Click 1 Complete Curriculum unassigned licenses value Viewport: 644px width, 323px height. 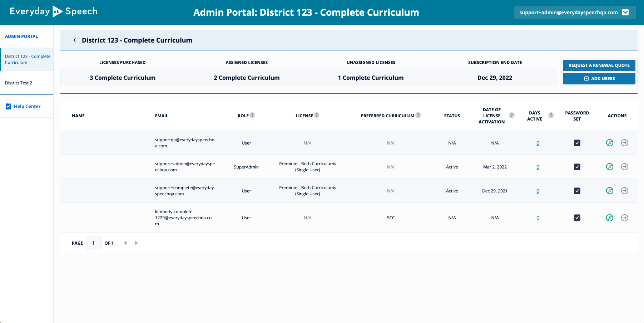pos(371,78)
